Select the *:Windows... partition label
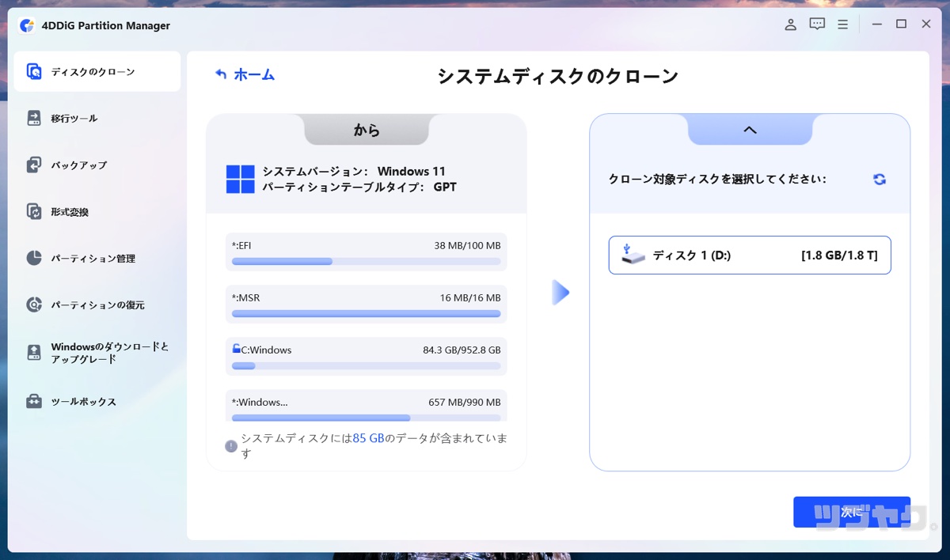 260,402
